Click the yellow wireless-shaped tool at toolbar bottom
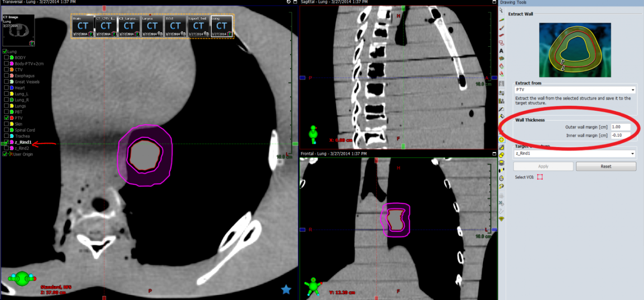Screen dimensions: 644x300 point(502,219)
